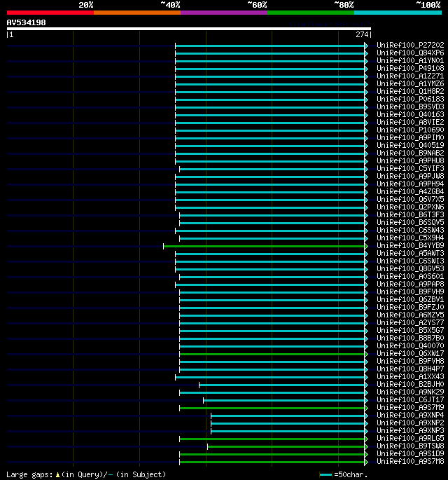The width and height of the screenshot is (448, 480).
Task: Select UniRef100_Q6ZBV1 label
Action: pos(410,299)
